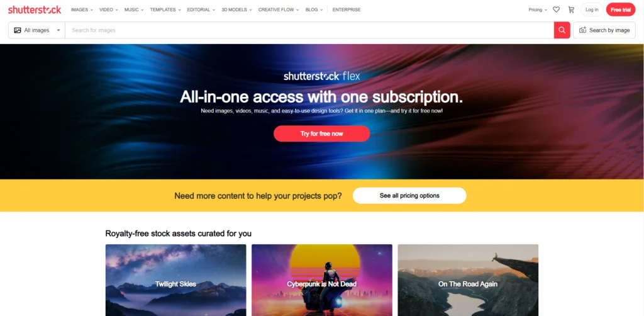Click the red magnifier search button
This screenshot has width=644, height=316.
pos(562,30)
